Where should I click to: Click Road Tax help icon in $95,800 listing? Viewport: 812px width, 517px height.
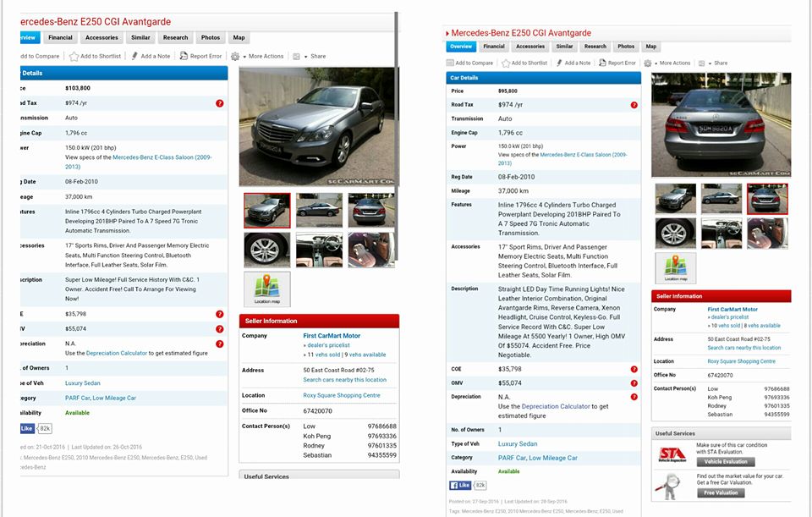coord(634,105)
